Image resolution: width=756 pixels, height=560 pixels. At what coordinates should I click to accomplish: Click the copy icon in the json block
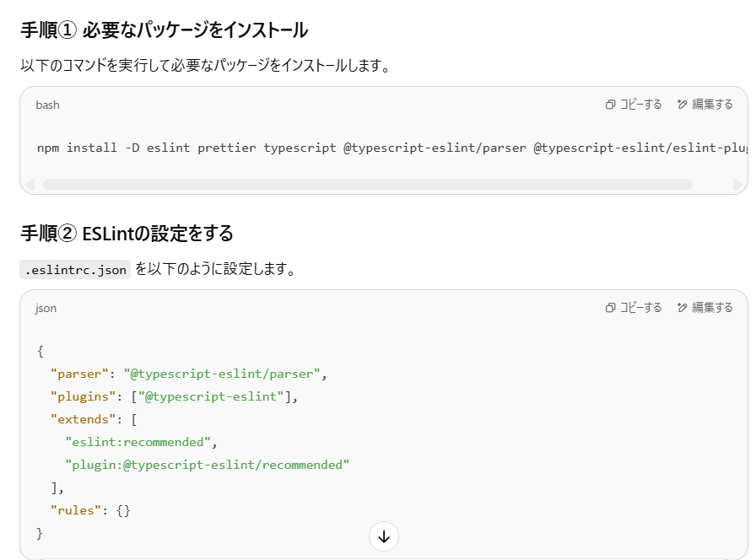click(610, 308)
